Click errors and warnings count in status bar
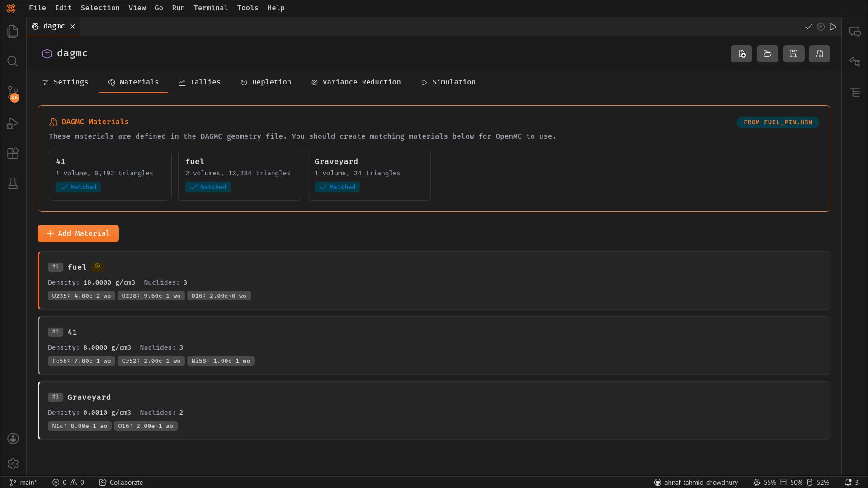 click(68, 482)
